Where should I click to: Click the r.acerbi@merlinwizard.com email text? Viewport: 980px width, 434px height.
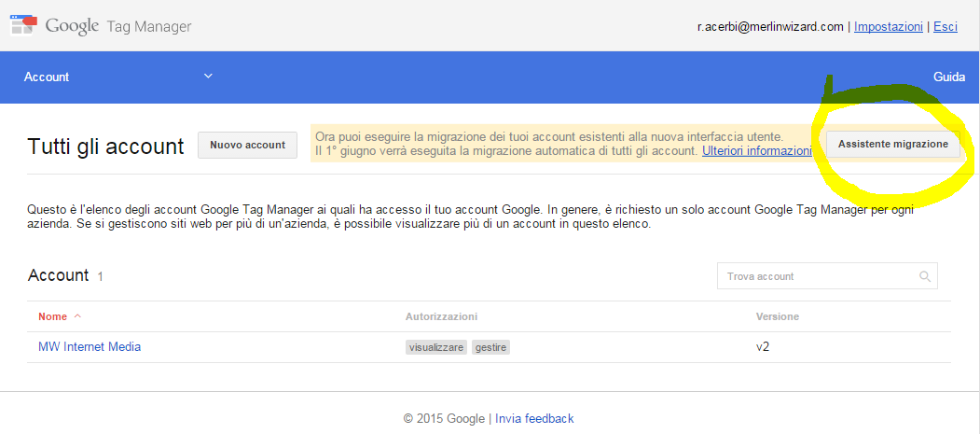(770, 27)
